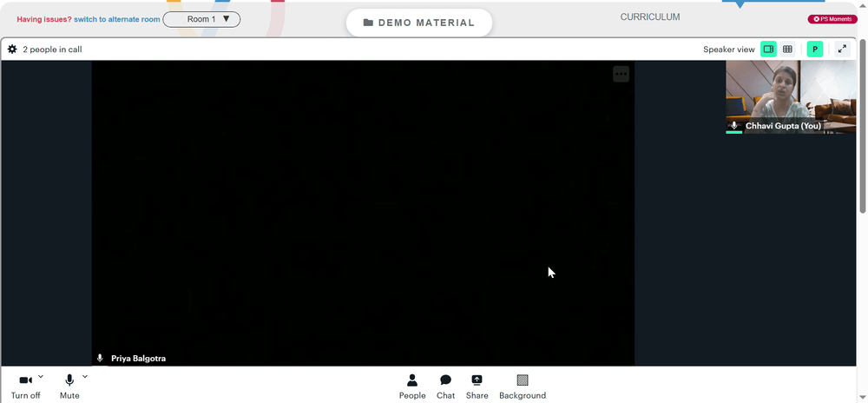Expand camera options chevron beside Turn off
Image resolution: width=868 pixels, height=403 pixels.
tap(41, 377)
